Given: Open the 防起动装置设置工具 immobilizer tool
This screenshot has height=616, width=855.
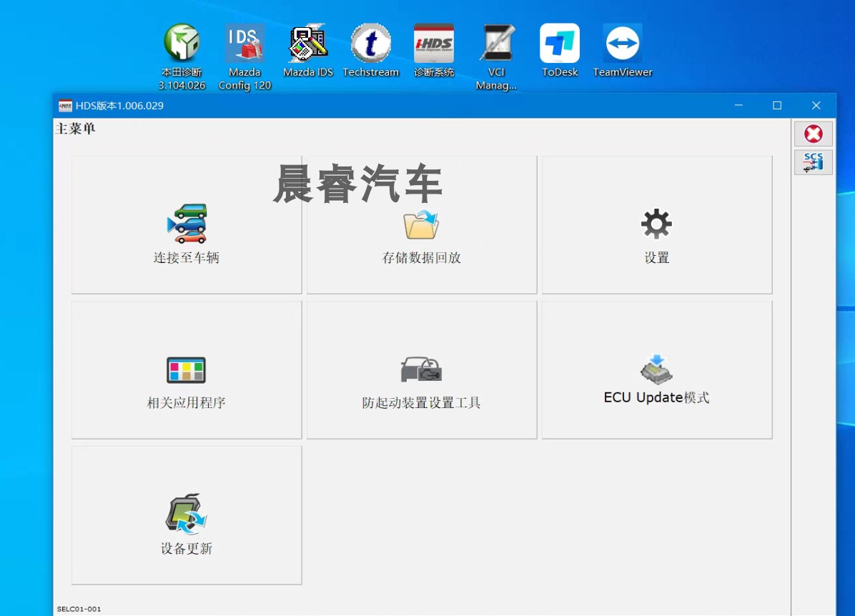Looking at the screenshot, I should pos(422,369).
